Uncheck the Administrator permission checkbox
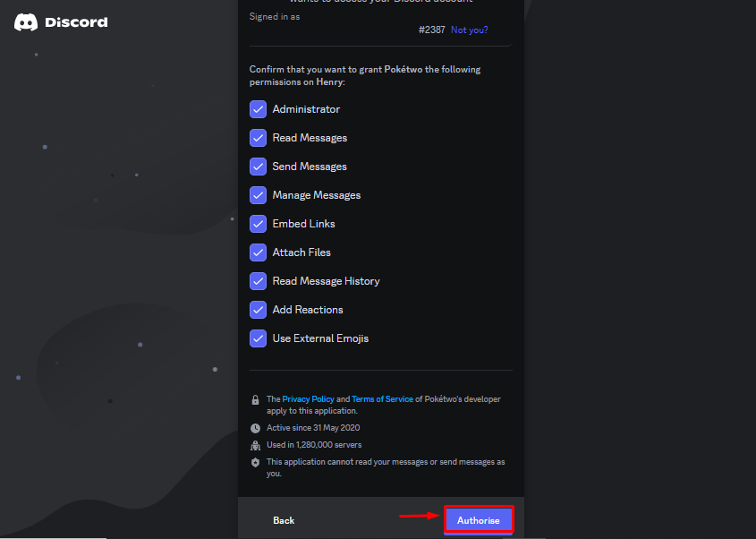Image resolution: width=756 pixels, height=539 pixels. (258, 109)
